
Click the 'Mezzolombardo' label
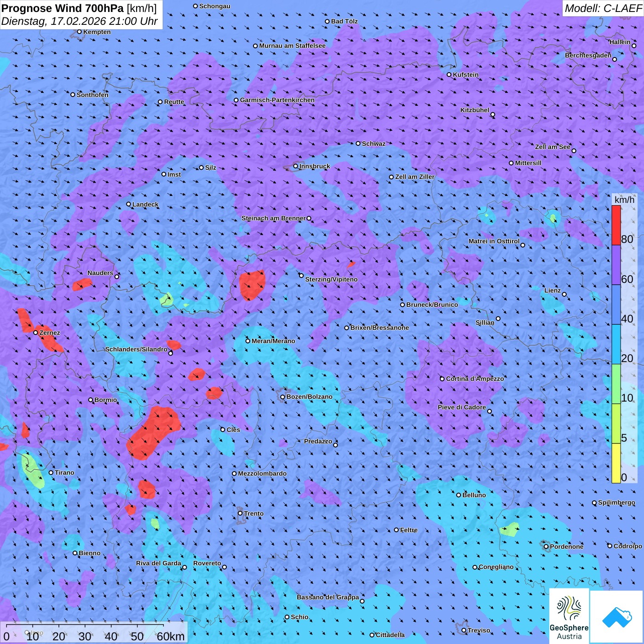262,473
